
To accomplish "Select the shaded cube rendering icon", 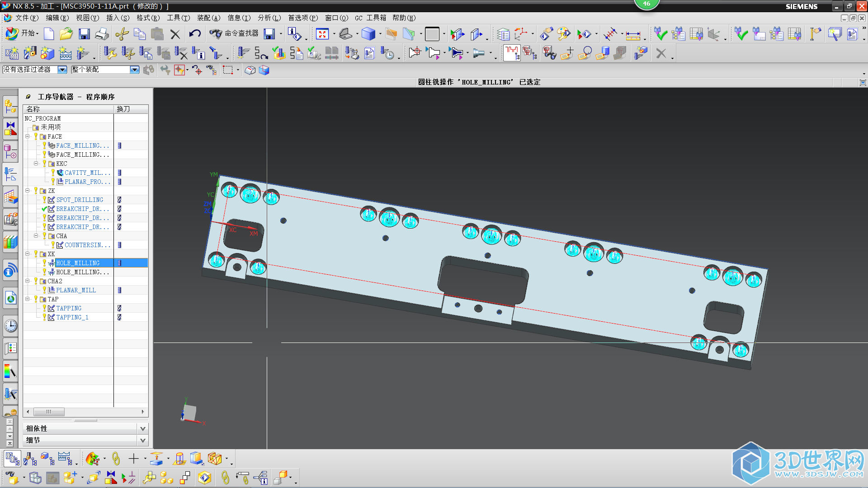I will point(368,34).
